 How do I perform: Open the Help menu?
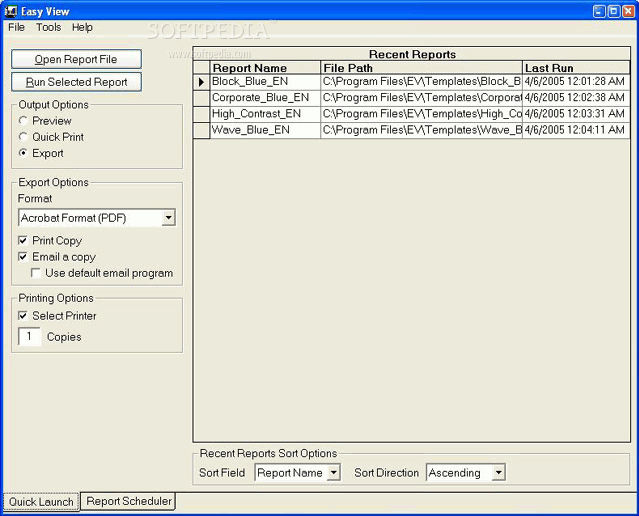[x=82, y=27]
